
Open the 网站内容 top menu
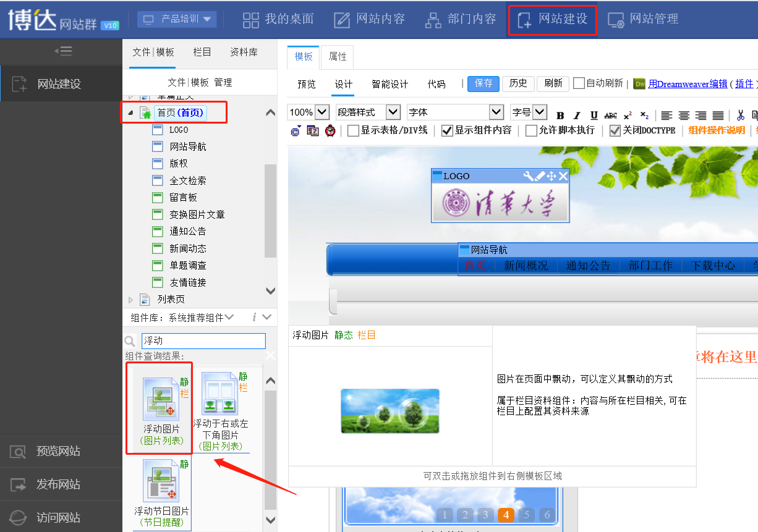click(369, 19)
